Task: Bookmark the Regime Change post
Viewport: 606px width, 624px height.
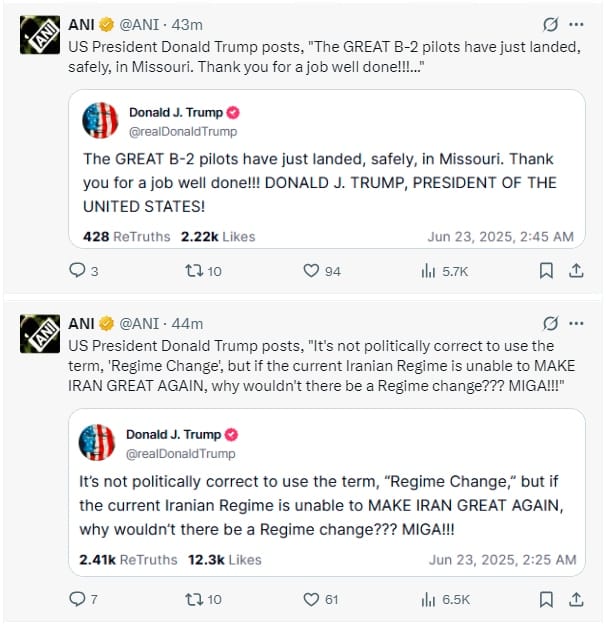Action: coord(546,599)
